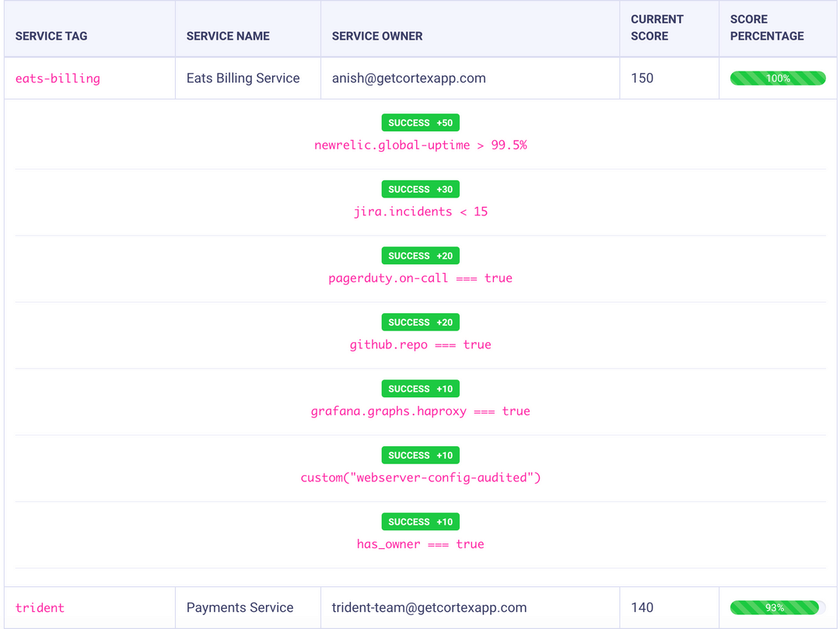Click the 100% score percentage bar
Viewport: 840px width, 629px height.
coord(778,78)
